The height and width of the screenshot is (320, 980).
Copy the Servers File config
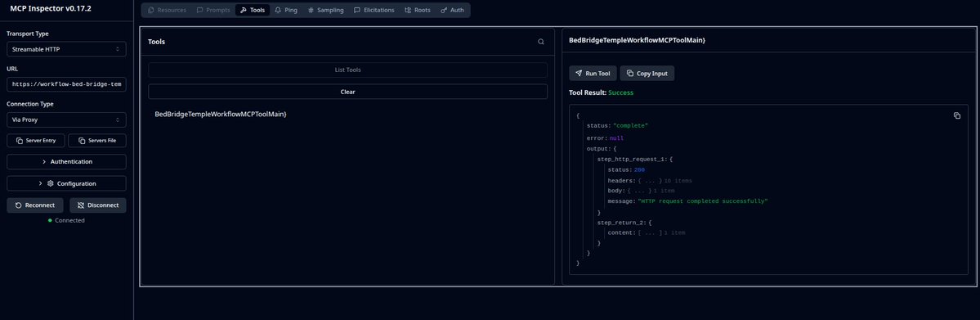coord(97,140)
